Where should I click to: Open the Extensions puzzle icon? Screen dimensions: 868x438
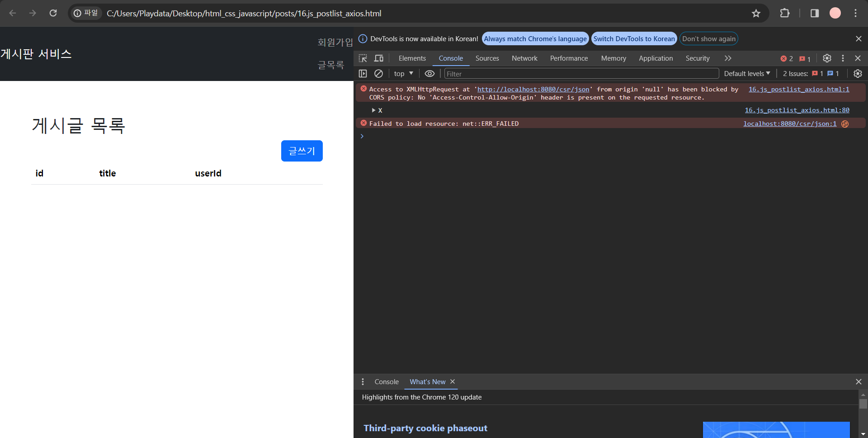point(785,13)
